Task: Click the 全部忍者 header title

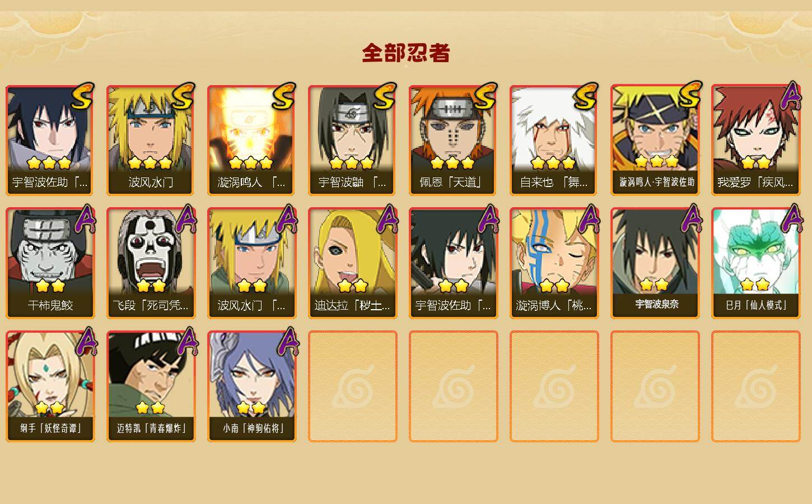Action: tap(406, 53)
